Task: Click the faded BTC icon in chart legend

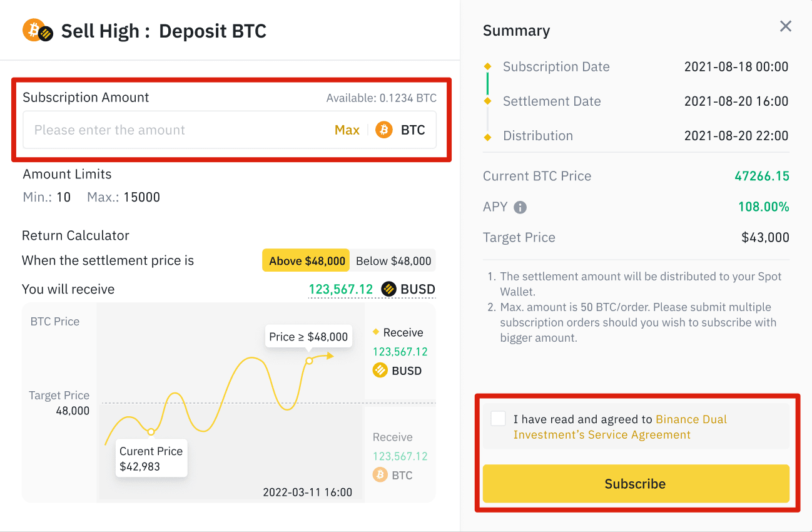Action: (x=380, y=475)
